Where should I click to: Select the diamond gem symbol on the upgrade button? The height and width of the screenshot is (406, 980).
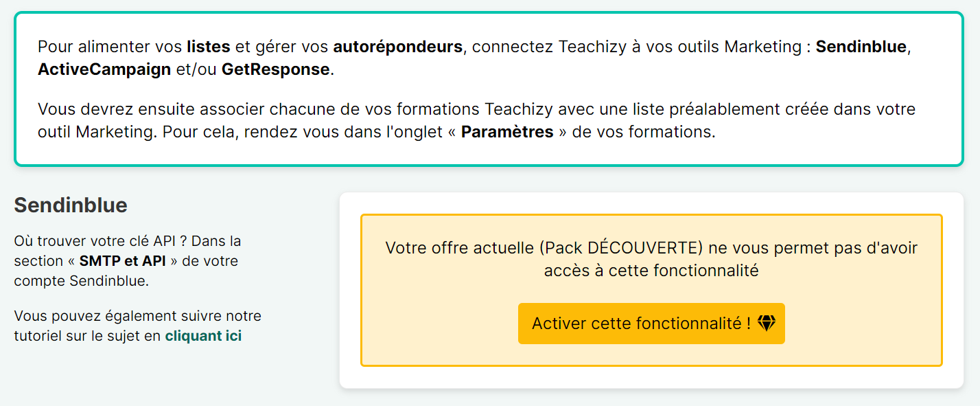pos(768,323)
